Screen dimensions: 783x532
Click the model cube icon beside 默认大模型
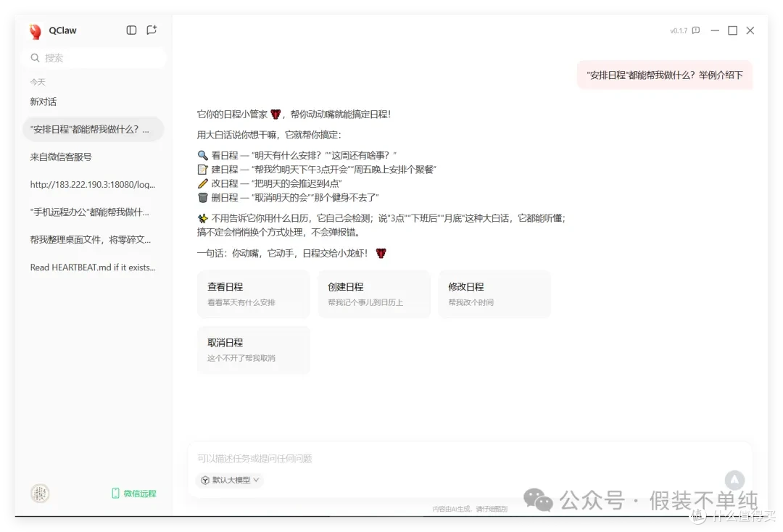click(x=204, y=480)
